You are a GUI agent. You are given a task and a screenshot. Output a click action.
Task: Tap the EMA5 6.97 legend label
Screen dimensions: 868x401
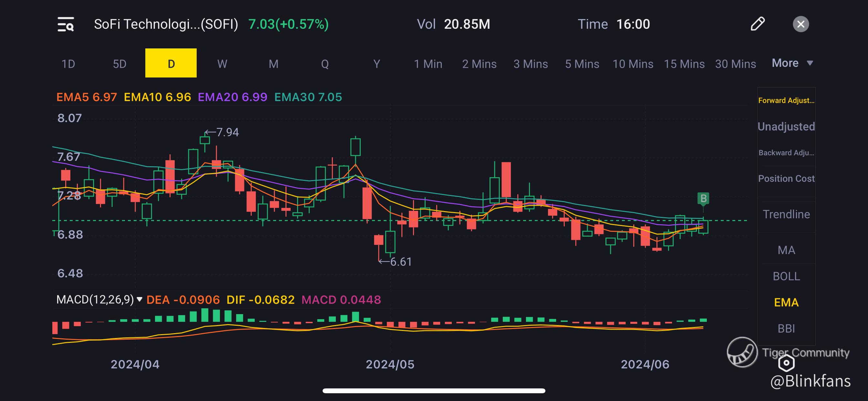click(x=87, y=97)
